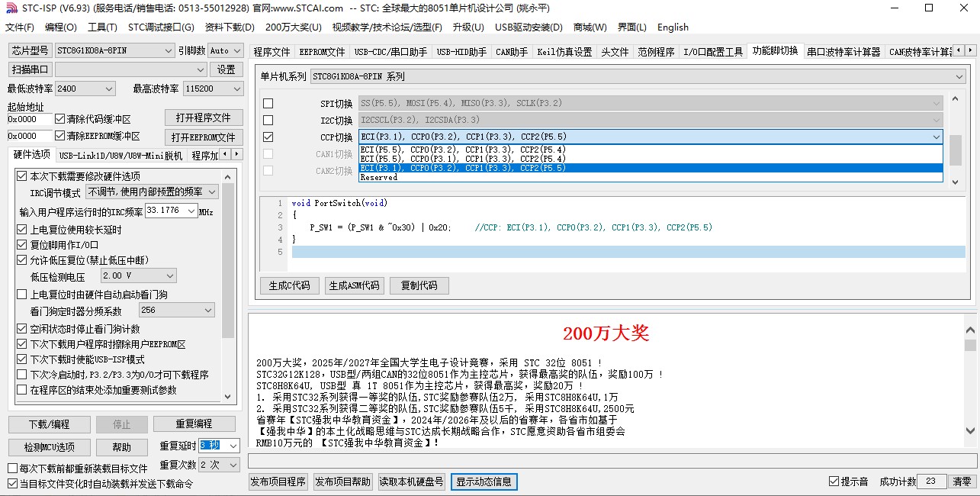980x496 pixels.
Task: Open the 串口波特率计算器 tab
Action: coord(844,52)
